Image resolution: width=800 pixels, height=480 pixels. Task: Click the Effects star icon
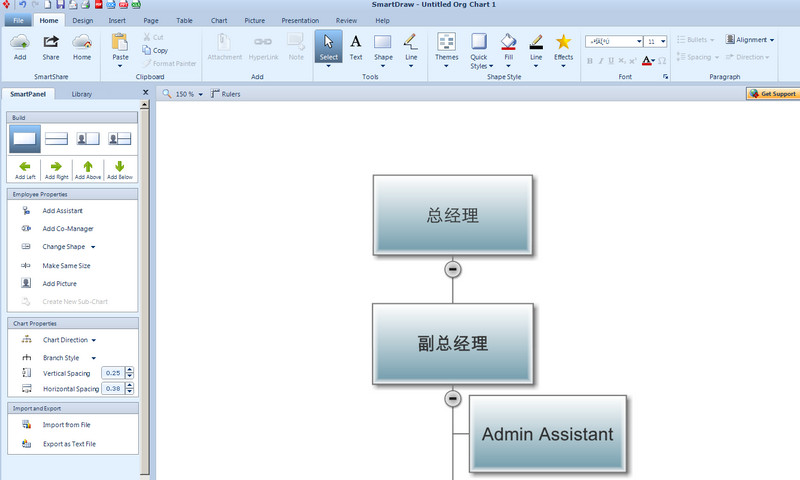[564, 42]
